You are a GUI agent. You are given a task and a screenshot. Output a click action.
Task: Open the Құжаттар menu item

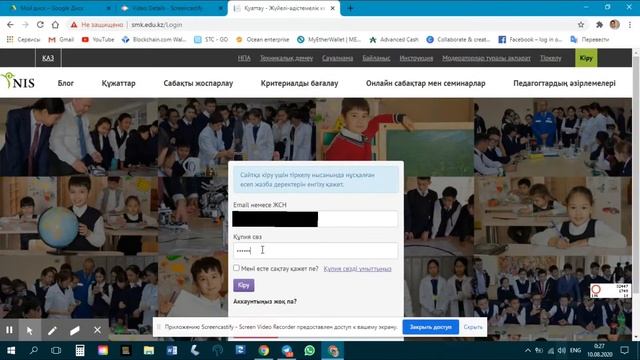118,83
